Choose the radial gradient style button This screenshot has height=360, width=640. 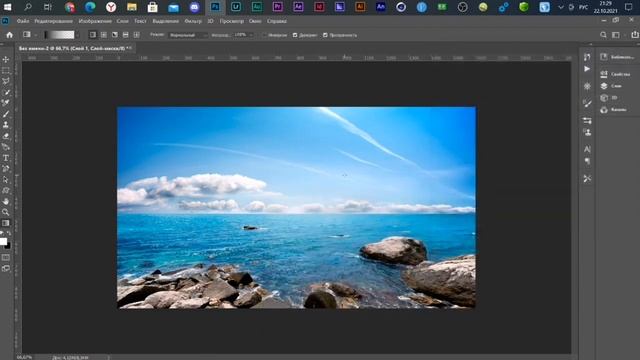[x=104, y=35]
